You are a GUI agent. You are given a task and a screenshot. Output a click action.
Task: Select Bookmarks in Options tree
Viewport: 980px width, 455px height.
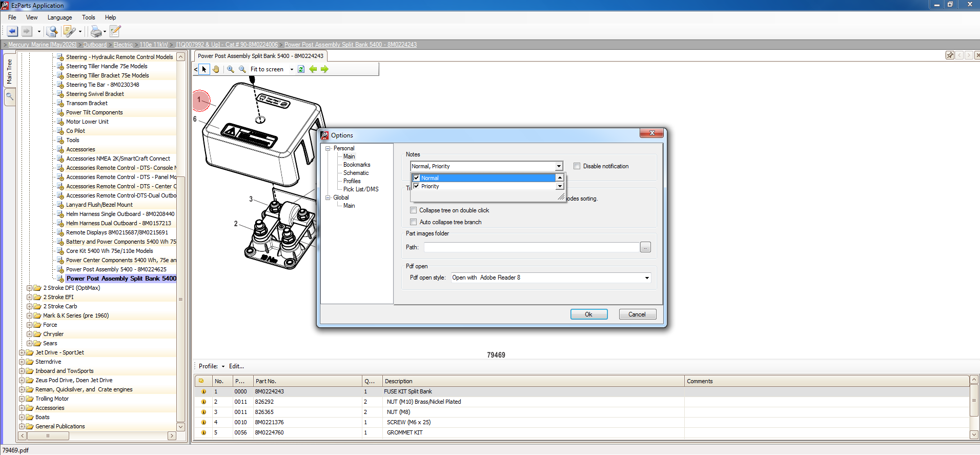(357, 165)
